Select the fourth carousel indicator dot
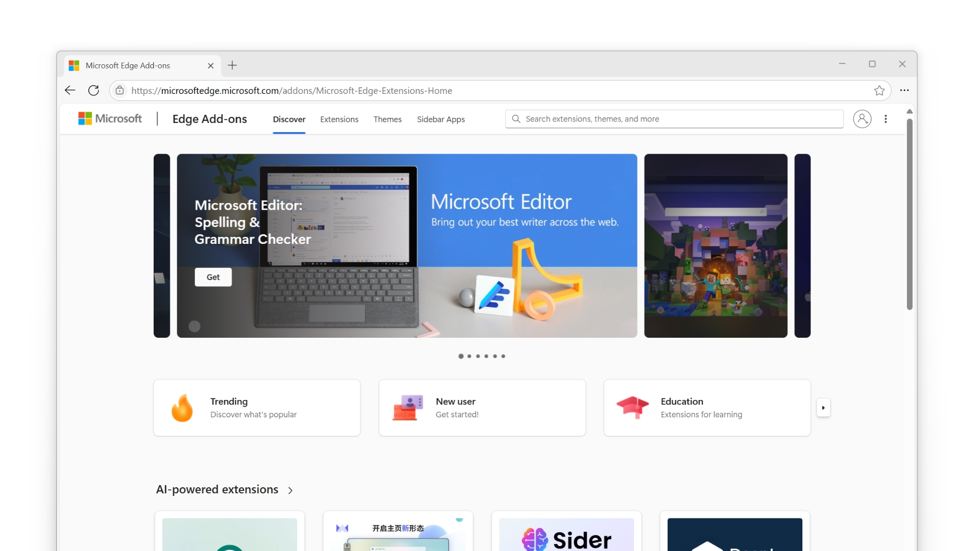 (486, 356)
